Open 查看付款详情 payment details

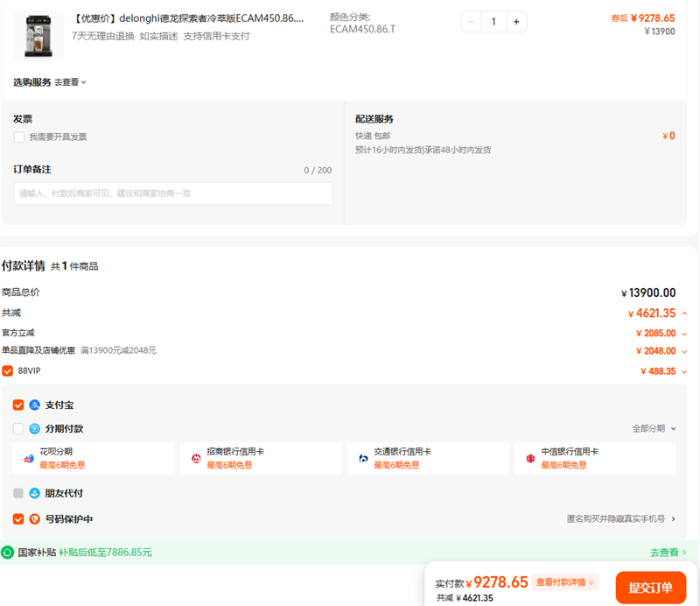[565, 582]
